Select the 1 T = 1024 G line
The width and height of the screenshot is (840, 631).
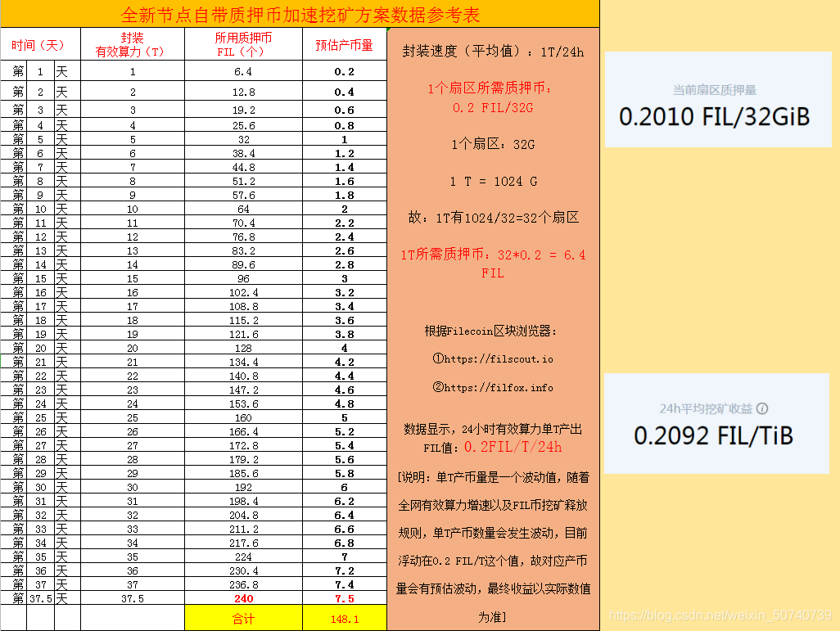click(493, 182)
